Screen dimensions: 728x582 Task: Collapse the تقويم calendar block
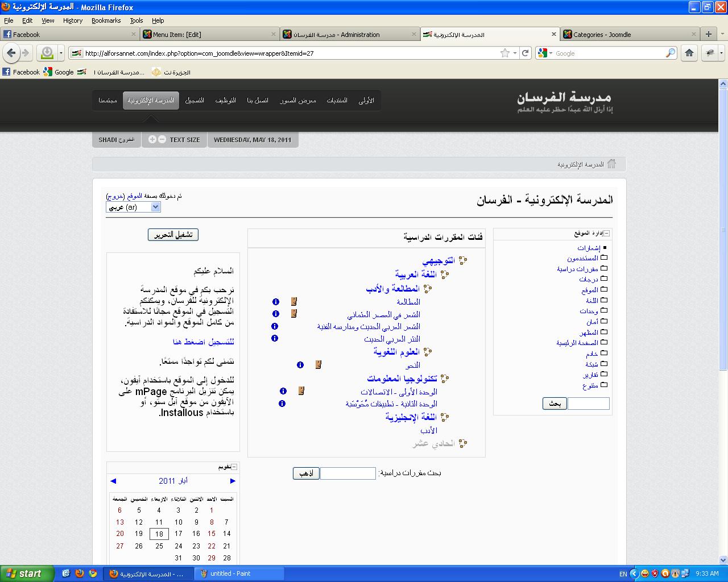[234, 467]
